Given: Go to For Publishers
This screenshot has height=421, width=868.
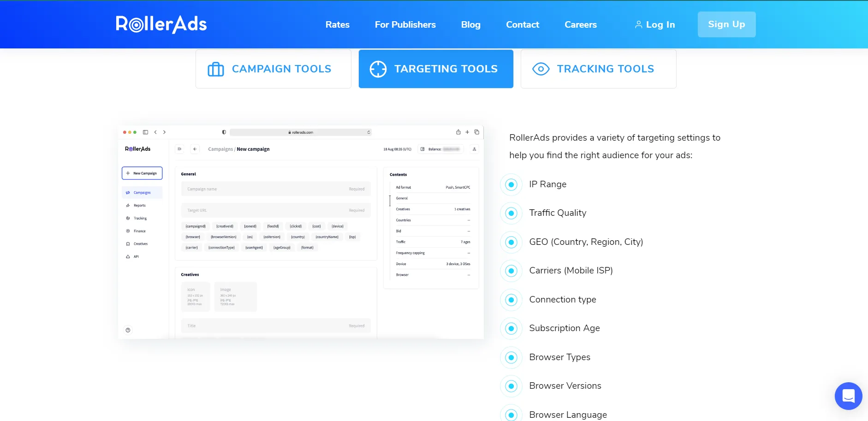Looking at the screenshot, I should 405,25.
